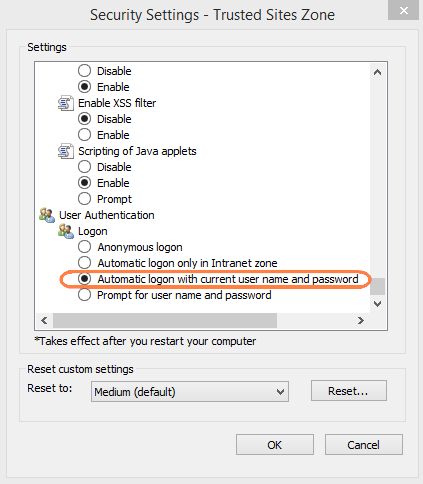
Task: Click the Logon users icon
Action: [x=66, y=231]
